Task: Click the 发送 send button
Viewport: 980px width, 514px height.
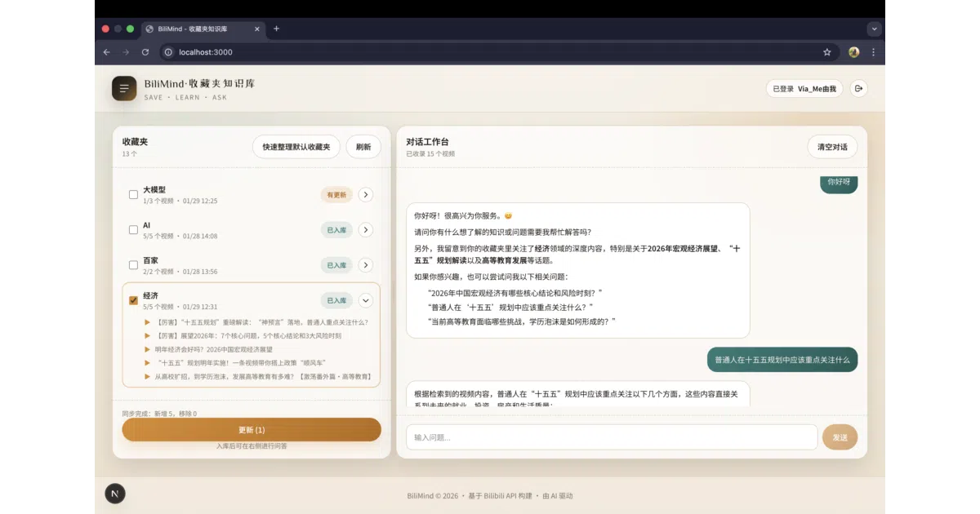Action: [x=840, y=437]
